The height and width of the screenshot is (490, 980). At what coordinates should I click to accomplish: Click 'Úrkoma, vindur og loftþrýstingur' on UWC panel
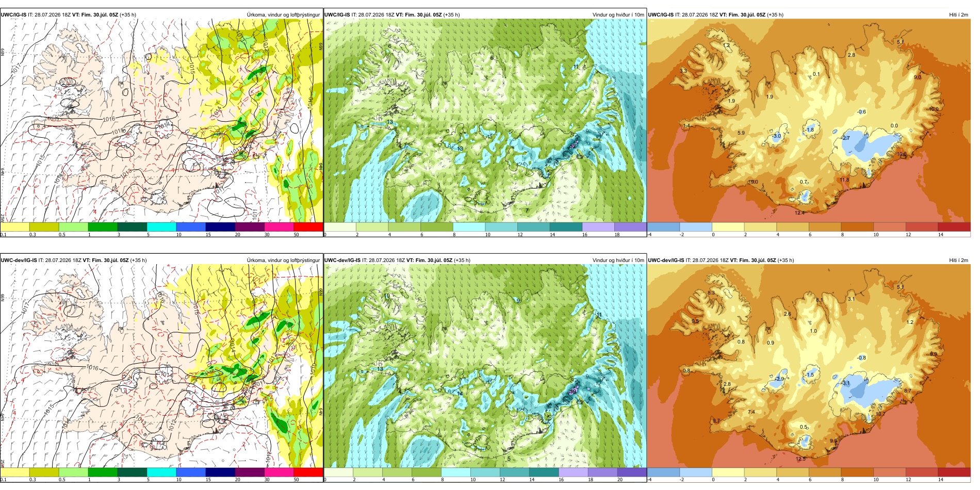point(283,14)
